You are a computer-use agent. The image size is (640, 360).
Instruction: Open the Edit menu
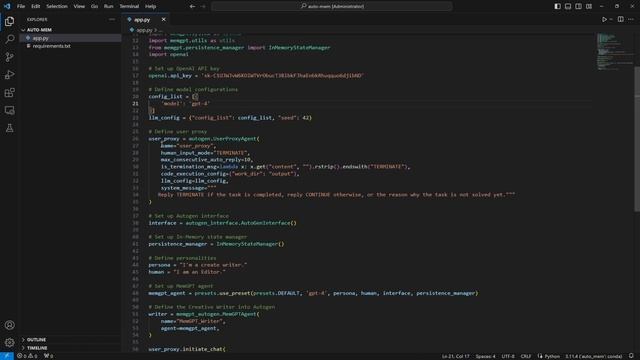[x=36, y=7]
